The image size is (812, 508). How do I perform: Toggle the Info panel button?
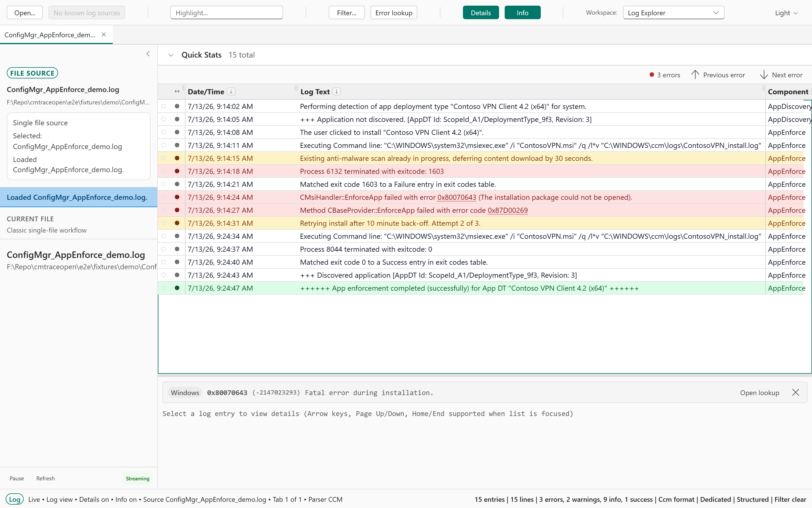522,13
